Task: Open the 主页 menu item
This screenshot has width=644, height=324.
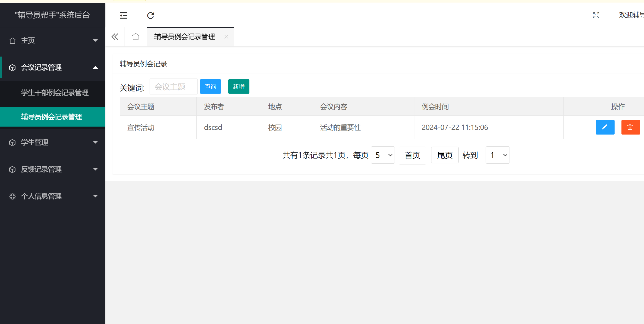Action: pos(28,40)
